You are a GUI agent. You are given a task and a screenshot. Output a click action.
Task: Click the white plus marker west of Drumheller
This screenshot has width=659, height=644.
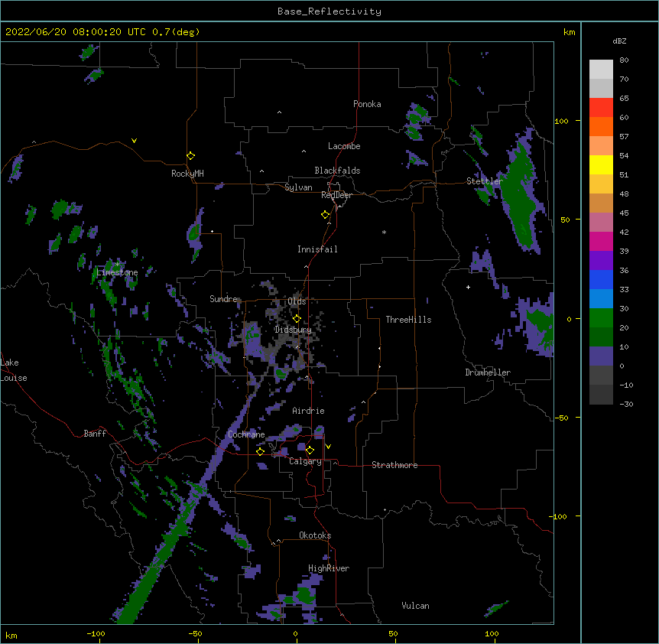468,287
